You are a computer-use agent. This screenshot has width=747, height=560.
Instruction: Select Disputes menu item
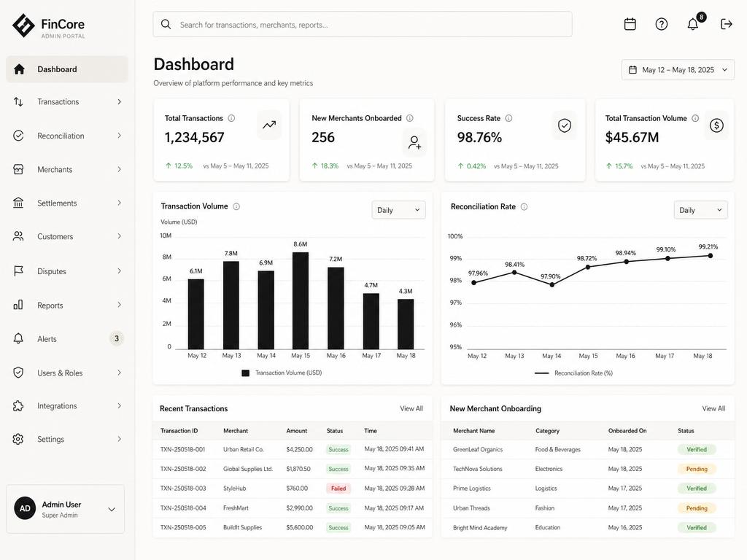tap(67, 271)
